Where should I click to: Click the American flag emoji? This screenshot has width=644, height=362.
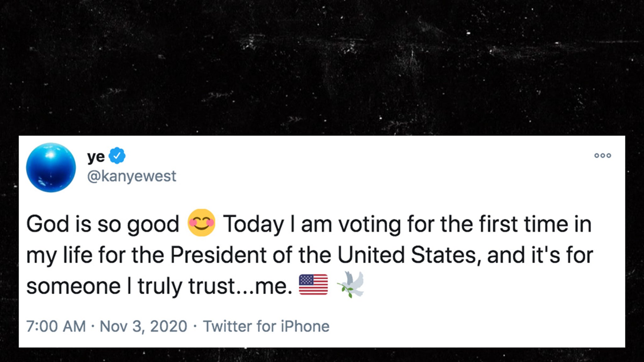pos(313,284)
